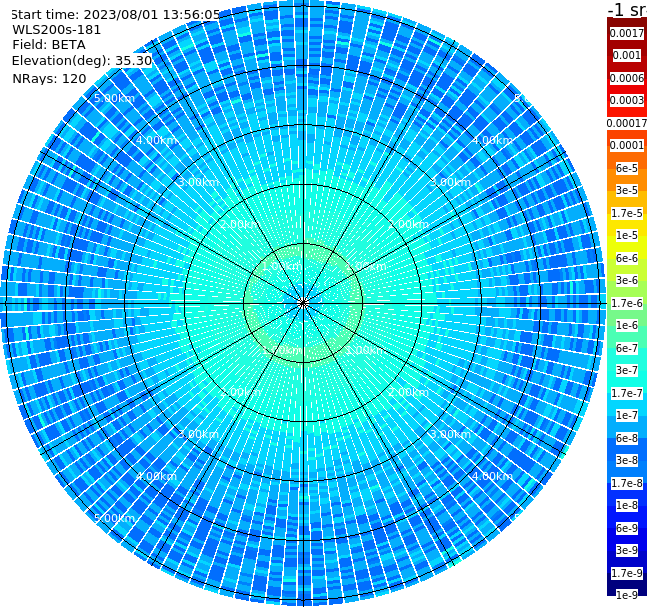Select the northwest 2.00km range label
The width and height of the screenshot is (647, 607).
coord(241,224)
